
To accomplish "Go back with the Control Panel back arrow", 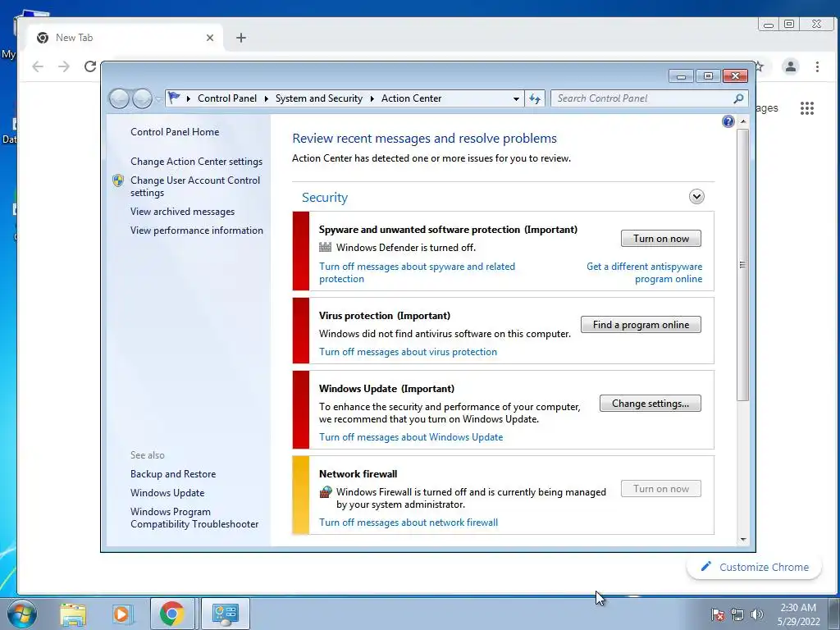I will [x=119, y=98].
